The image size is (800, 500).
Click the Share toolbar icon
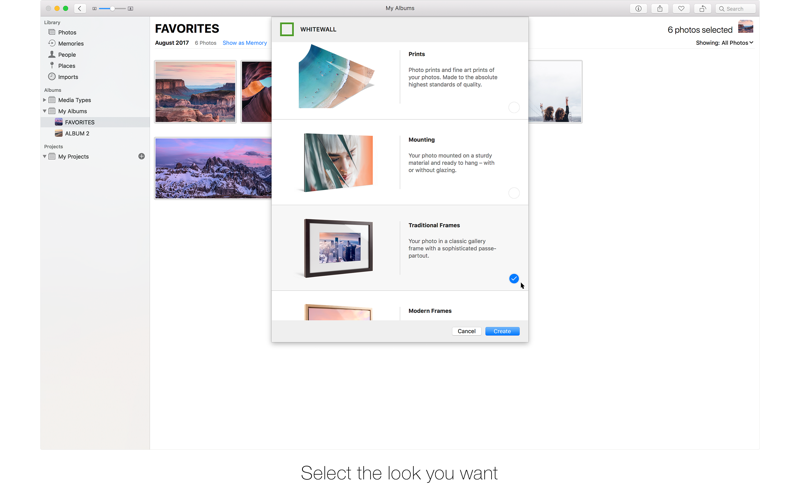pyautogui.click(x=660, y=9)
